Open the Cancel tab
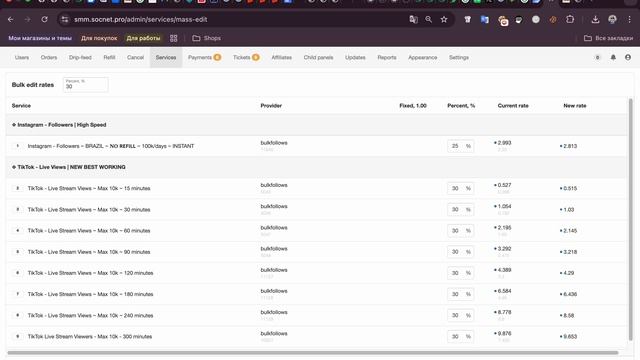The width and height of the screenshot is (640, 360). tap(135, 58)
